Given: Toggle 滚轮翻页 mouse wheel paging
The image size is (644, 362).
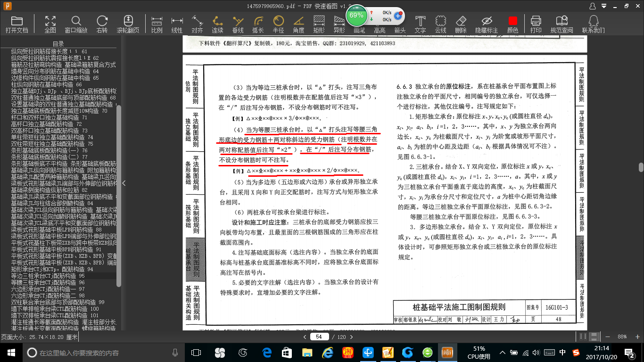Looking at the screenshot, I should pyautogui.click(x=128, y=24).
